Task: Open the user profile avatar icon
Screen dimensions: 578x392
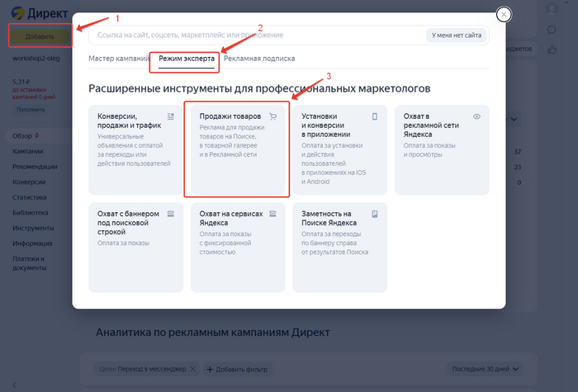Action: pos(552,9)
